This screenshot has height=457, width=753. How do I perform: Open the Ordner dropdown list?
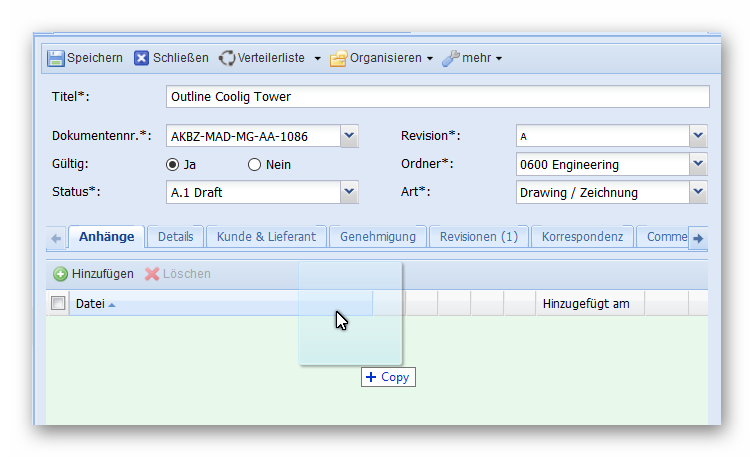(698, 164)
